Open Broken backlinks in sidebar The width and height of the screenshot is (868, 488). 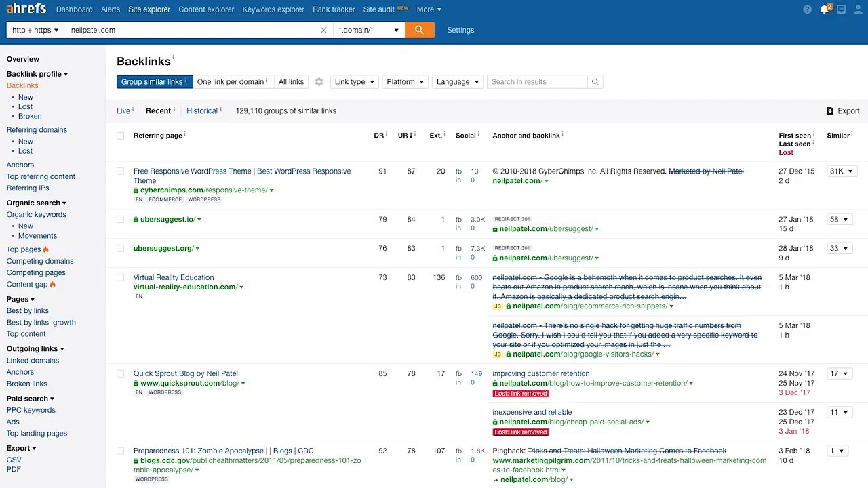pos(30,117)
